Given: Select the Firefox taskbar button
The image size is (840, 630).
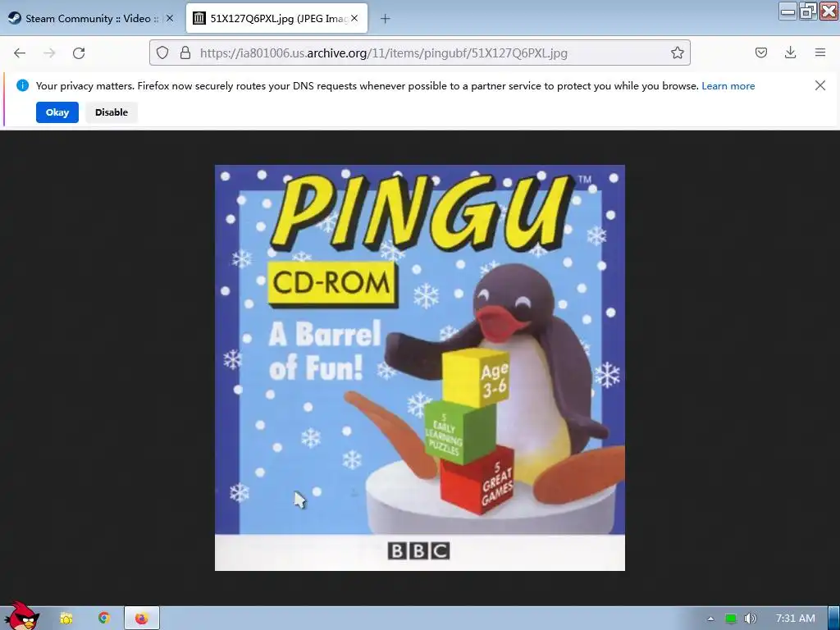Looking at the screenshot, I should 141,619.
